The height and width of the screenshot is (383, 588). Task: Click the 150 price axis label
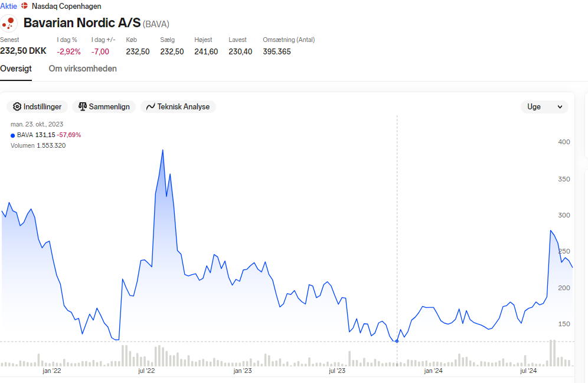click(x=564, y=324)
